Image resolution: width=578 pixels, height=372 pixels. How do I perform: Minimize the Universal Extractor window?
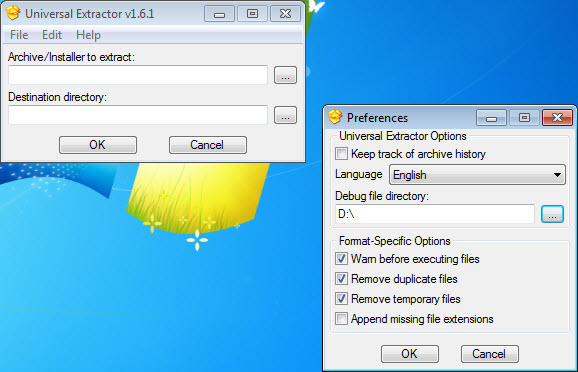[219, 14]
